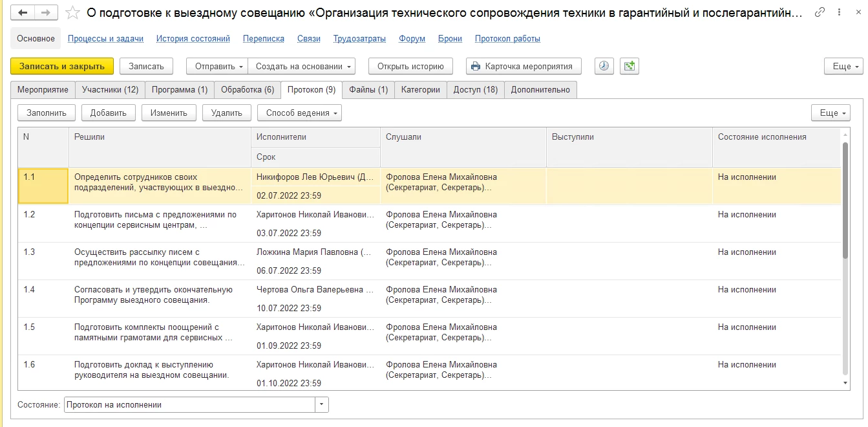Viewport: 868px width, 427px height.
Task: Open the table panel Еще menu
Action: click(x=831, y=113)
